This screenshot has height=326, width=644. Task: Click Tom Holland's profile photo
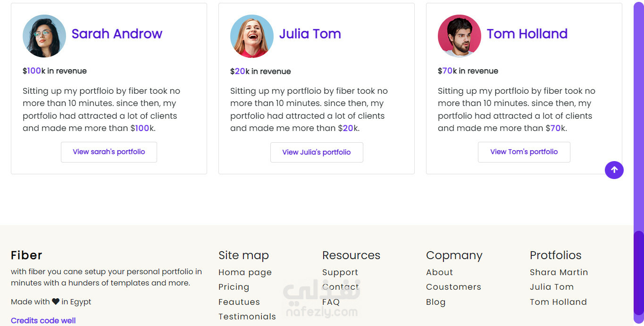pos(460,36)
